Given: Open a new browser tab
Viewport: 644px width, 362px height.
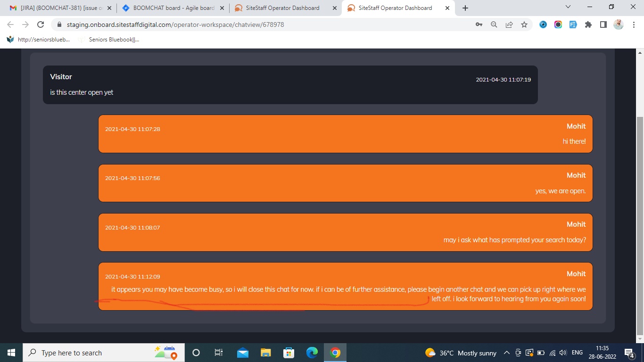Looking at the screenshot, I should tap(465, 8).
